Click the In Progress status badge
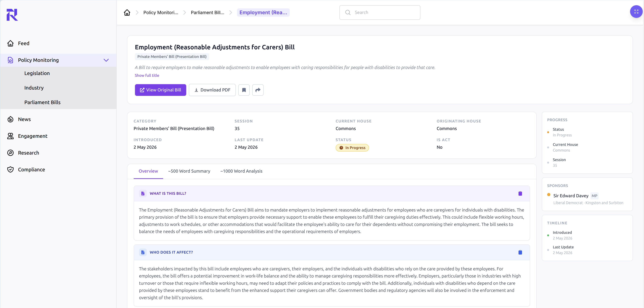This screenshot has height=308, width=644. click(x=352, y=148)
